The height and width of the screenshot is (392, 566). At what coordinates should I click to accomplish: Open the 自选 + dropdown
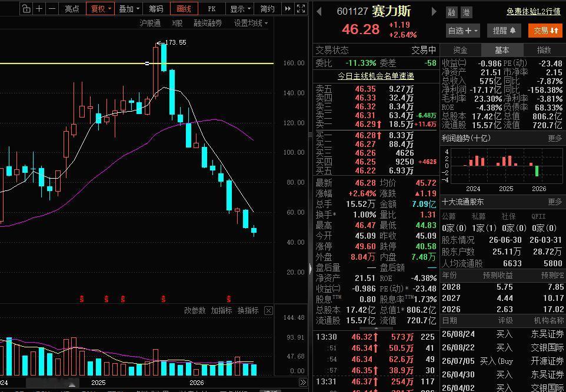[463, 31]
